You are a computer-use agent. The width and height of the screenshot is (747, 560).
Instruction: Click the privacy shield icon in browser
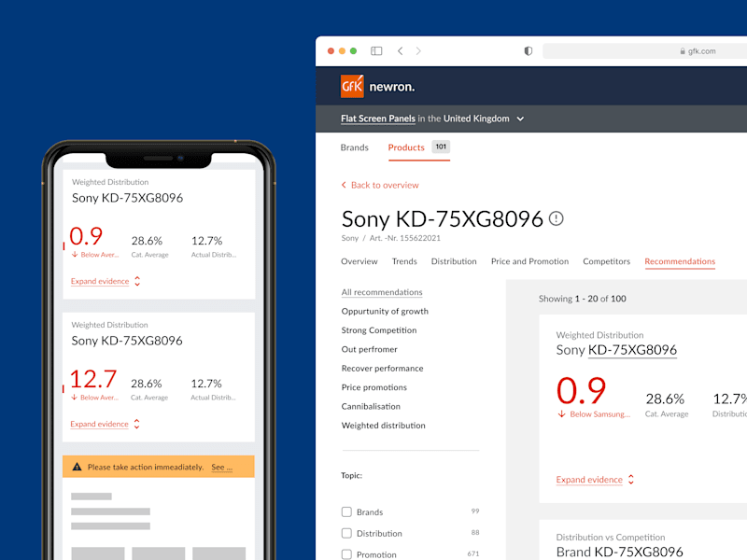(528, 51)
